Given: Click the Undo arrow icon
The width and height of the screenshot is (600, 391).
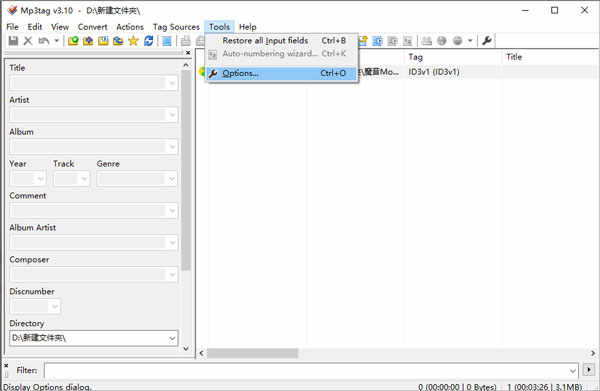Looking at the screenshot, I should (x=44, y=41).
